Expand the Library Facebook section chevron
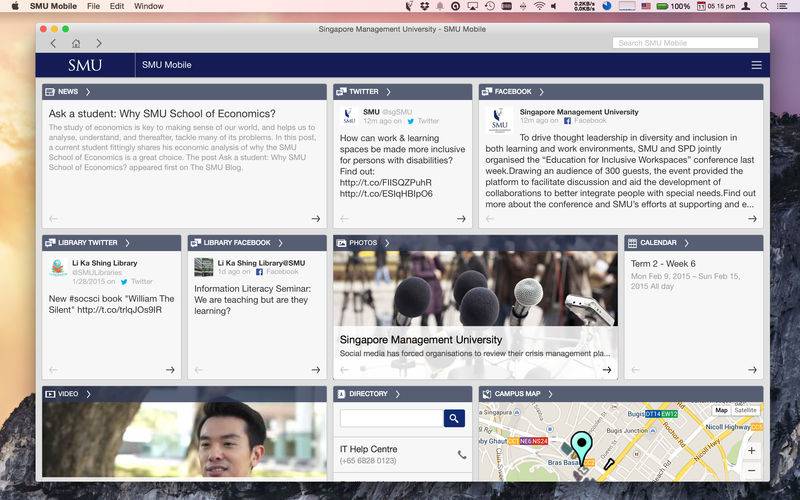This screenshot has height=500, width=800. tap(280, 243)
